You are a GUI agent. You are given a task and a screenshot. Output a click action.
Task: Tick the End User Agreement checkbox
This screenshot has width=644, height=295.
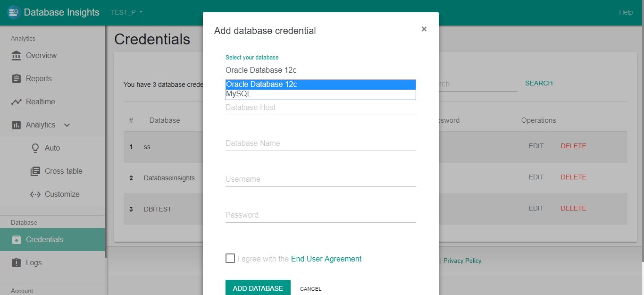(230, 258)
